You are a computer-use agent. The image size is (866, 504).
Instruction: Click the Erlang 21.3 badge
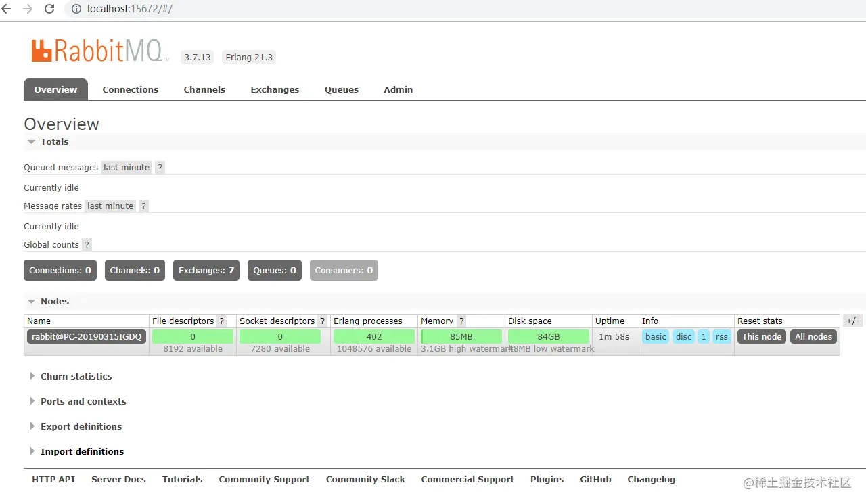pos(249,58)
